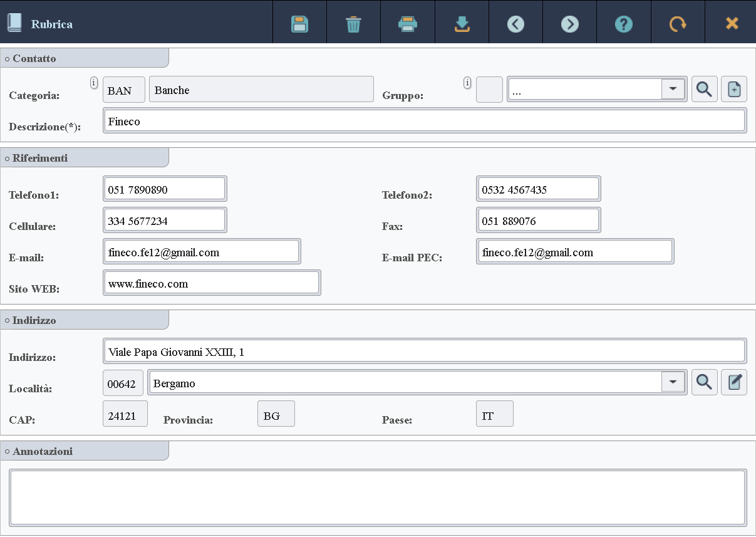Collapse the Contatto section header
The image size is (756, 537).
click(85, 58)
